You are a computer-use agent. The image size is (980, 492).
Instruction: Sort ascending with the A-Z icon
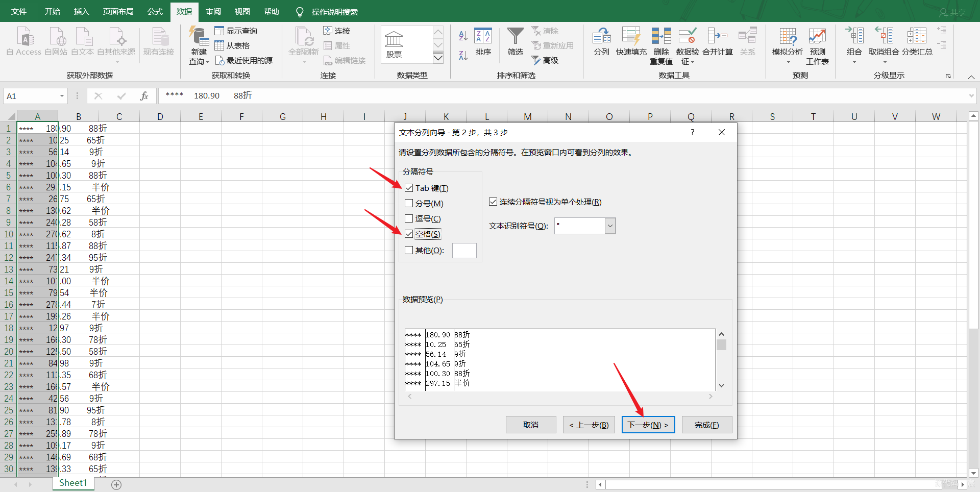(463, 36)
